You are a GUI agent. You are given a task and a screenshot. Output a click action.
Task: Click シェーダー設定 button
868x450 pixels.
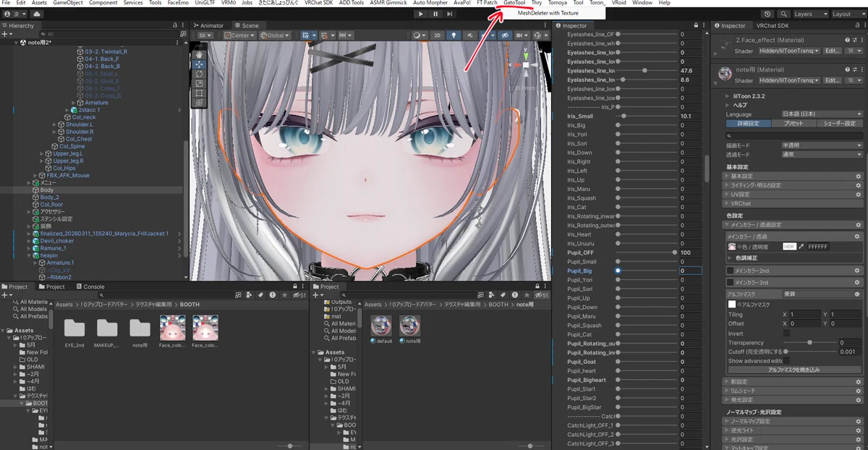point(840,124)
